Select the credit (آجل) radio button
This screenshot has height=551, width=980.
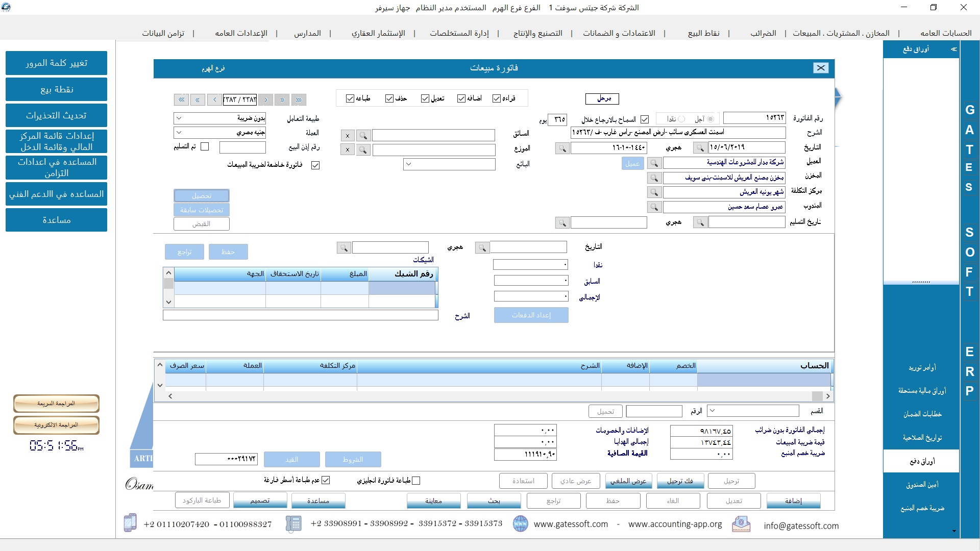point(710,119)
